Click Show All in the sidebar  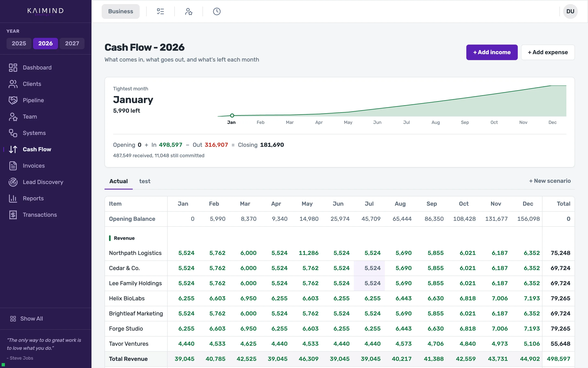click(32, 319)
